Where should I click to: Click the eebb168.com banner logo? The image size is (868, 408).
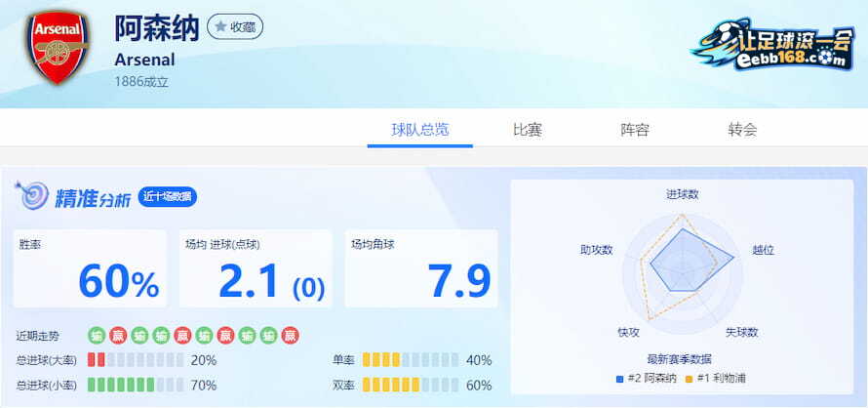coord(773,46)
